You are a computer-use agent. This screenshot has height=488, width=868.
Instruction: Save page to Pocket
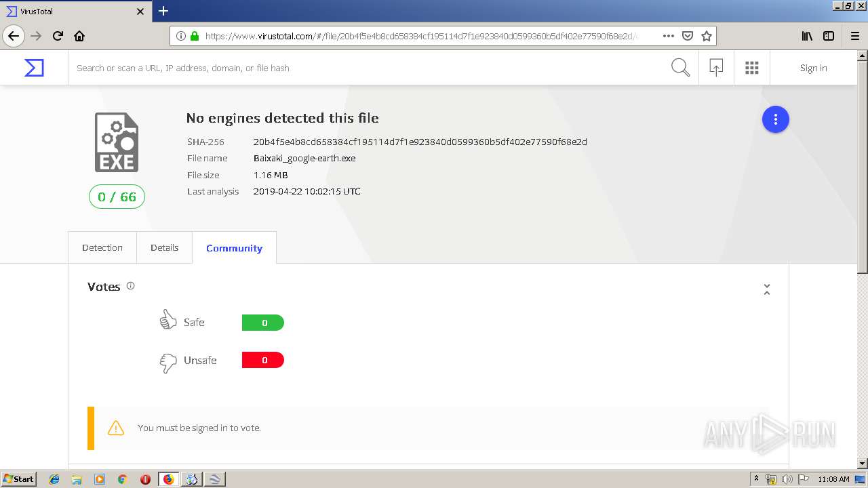(x=688, y=36)
